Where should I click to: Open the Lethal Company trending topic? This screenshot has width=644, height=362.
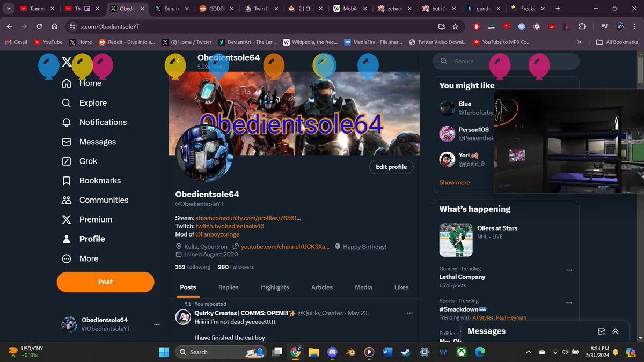(462, 277)
